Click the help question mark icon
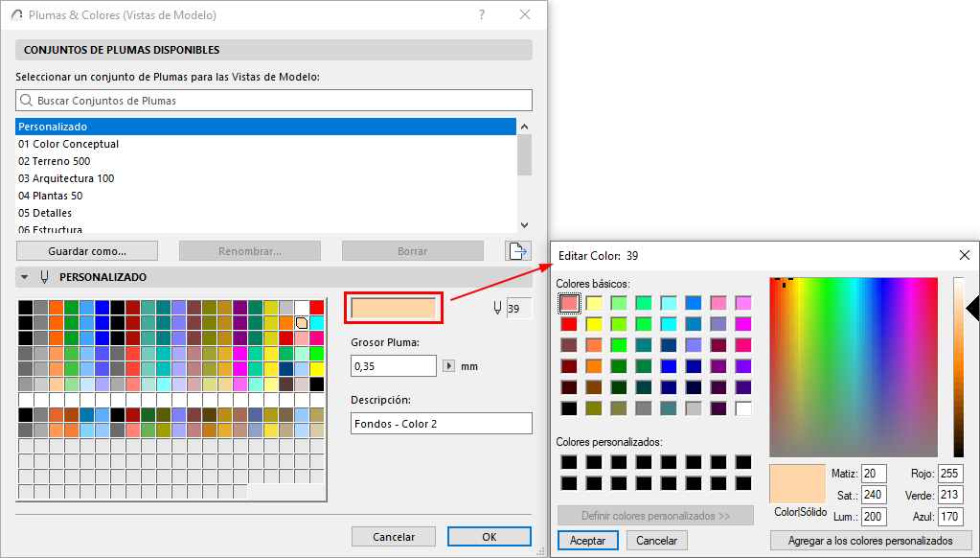This screenshot has width=980, height=558. point(482,14)
